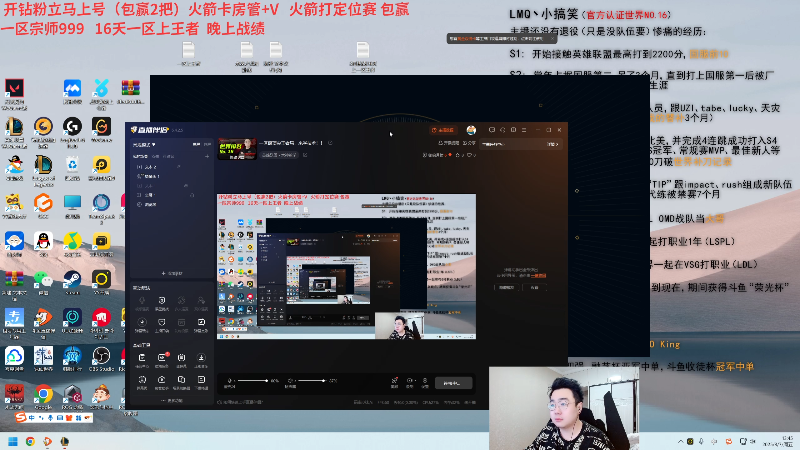Click the speaker icon beside the second slider
The image size is (800, 450).
pyautogui.click(x=290, y=380)
